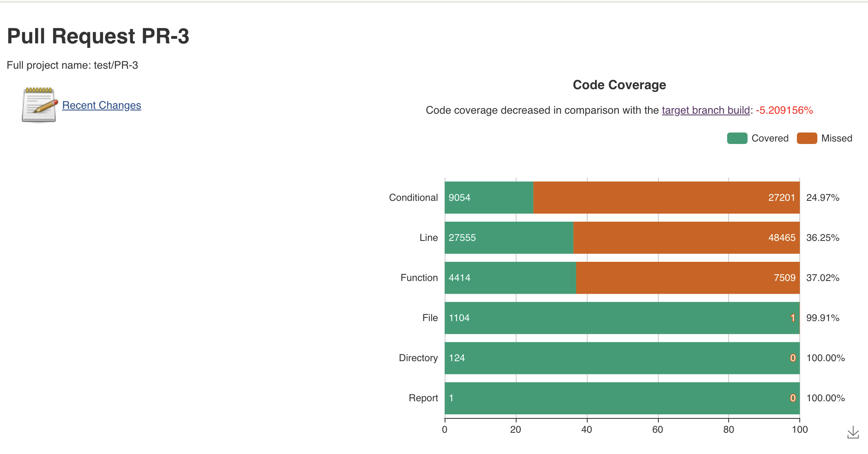Screen dimensions: 868x454
Task: Toggle the Missed legend series
Action: coord(836,138)
